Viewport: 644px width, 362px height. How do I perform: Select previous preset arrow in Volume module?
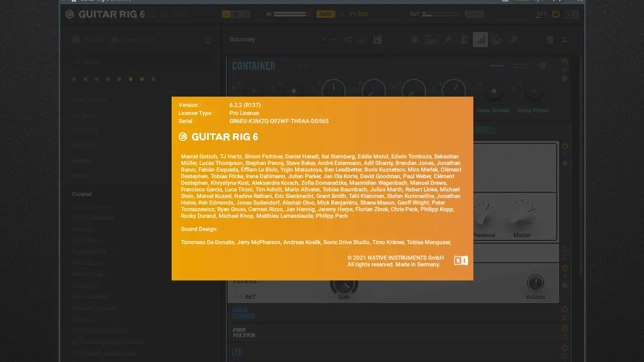(x=235, y=297)
